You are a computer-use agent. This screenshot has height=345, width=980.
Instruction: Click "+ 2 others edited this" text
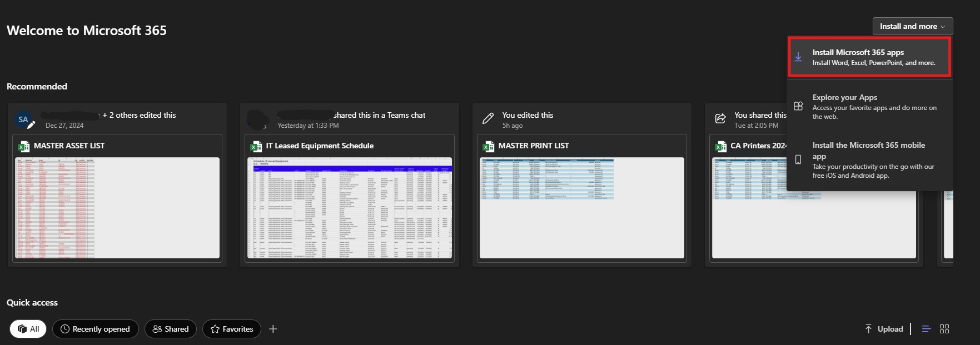pos(139,115)
